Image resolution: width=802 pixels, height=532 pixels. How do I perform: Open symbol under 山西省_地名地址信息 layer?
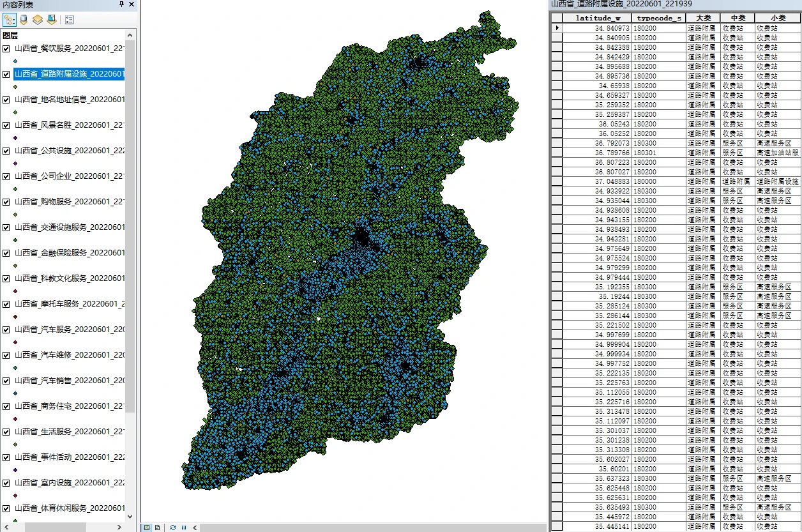[15, 112]
